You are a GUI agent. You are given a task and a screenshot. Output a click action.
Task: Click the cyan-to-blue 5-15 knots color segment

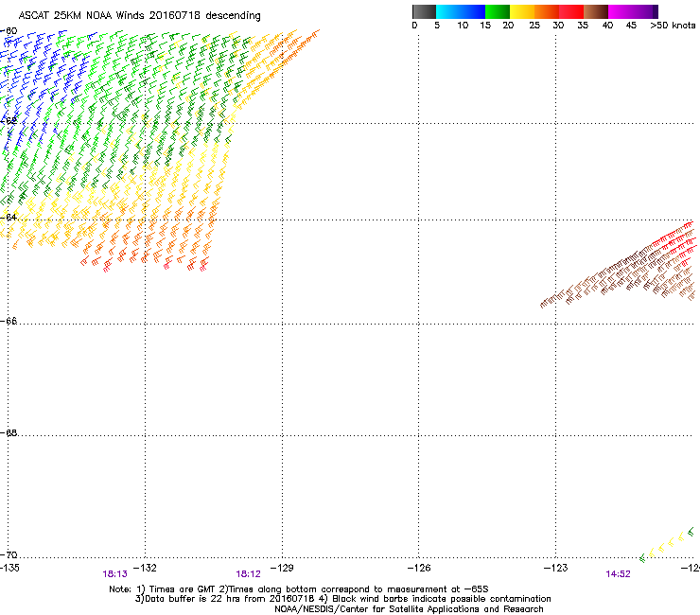tap(461, 11)
